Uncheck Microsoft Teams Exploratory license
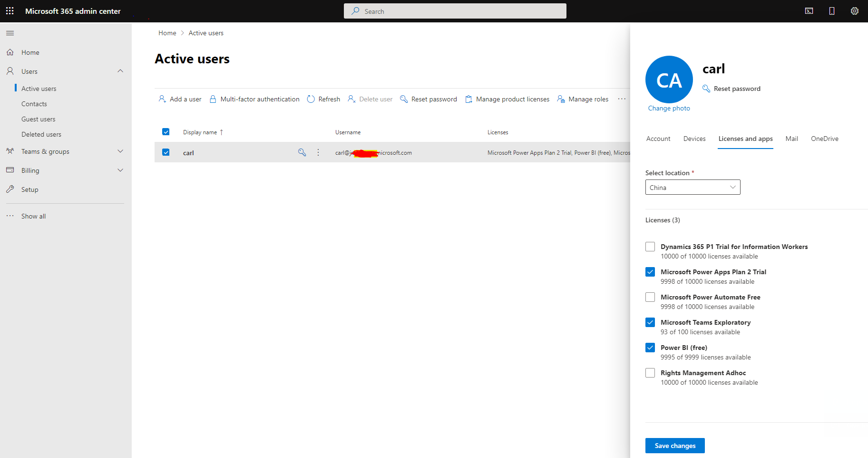The image size is (868, 458). tap(650, 322)
